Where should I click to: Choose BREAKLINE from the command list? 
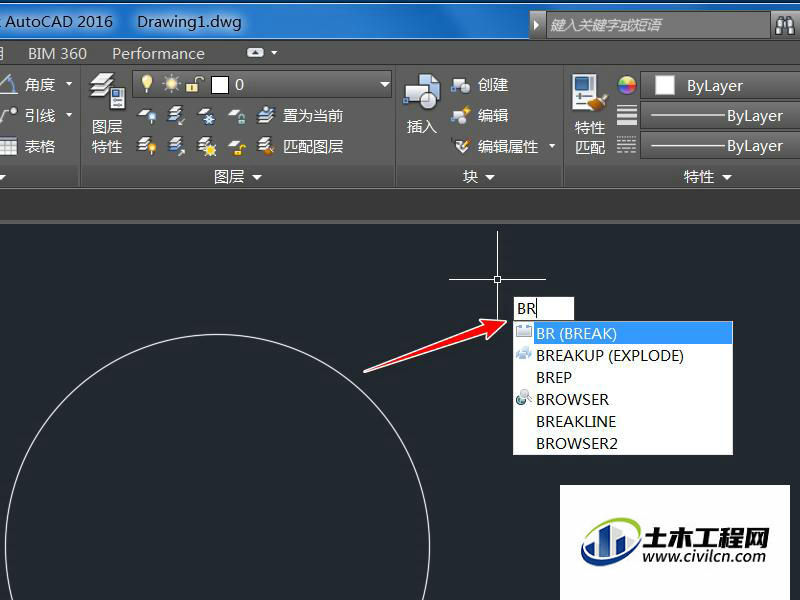coord(623,421)
